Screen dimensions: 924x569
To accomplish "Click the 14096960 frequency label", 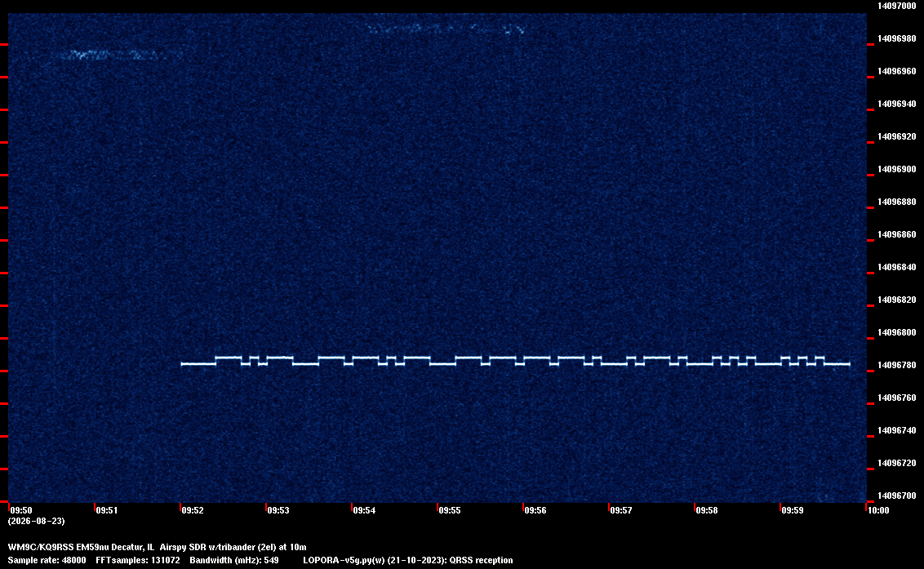I will coord(896,71).
